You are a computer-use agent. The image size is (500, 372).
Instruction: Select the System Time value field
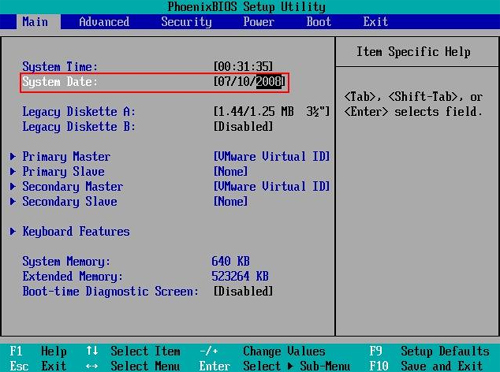[x=243, y=66]
